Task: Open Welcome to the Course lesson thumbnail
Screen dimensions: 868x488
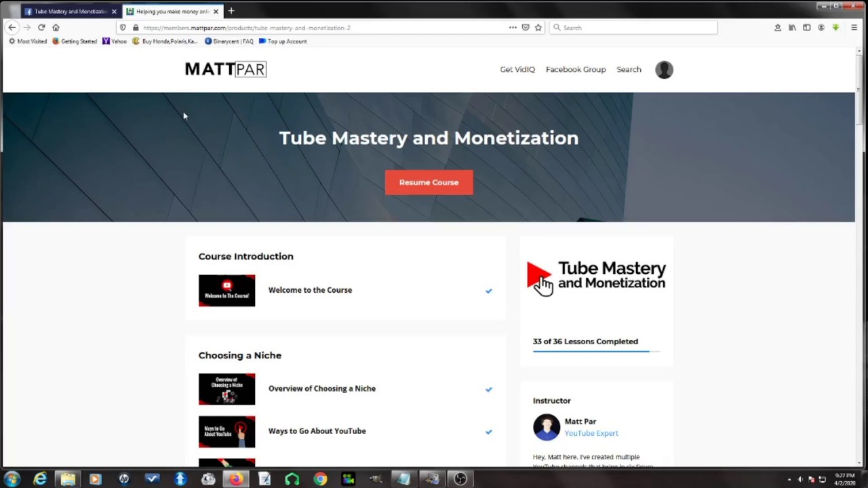Action: [x=226, y=290]
